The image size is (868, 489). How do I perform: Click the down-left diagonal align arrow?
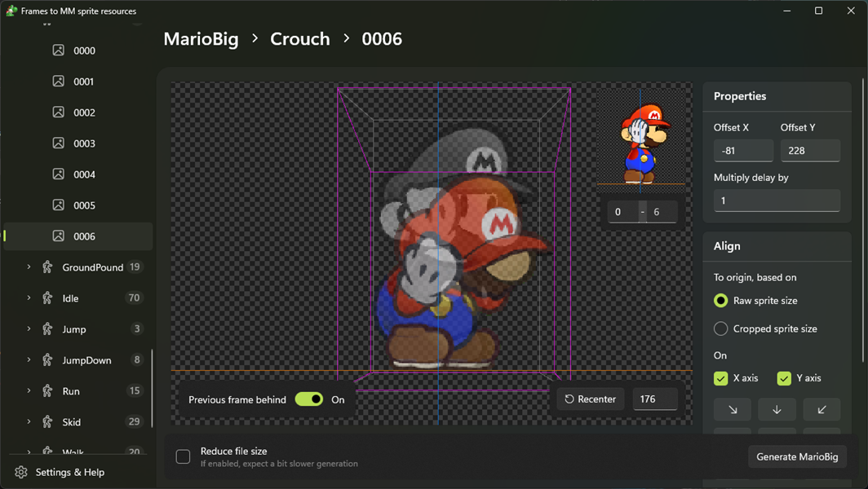(x=821, y=410)
